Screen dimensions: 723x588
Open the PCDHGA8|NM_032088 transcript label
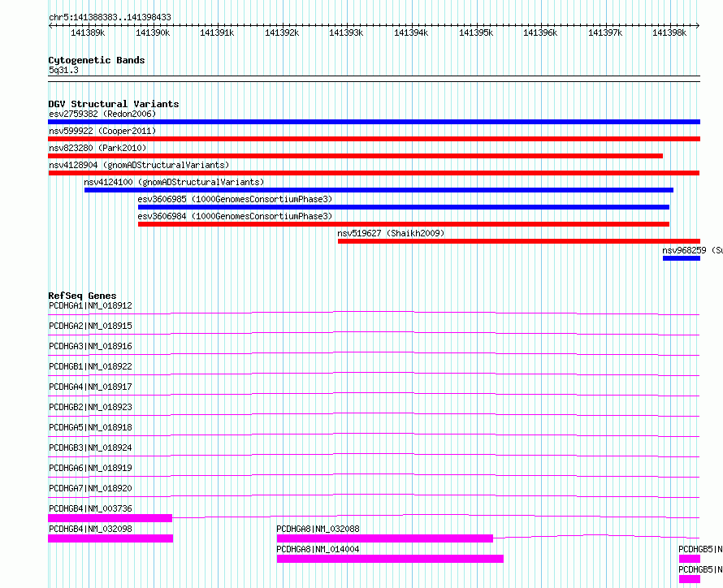(318, 529)
